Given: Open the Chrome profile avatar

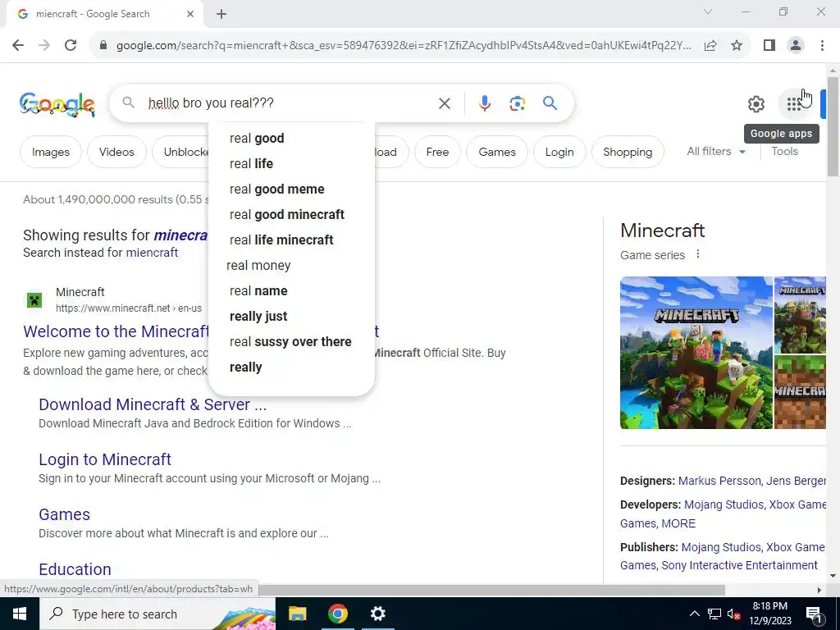Looking at the screenshot, I should [796, 46].
